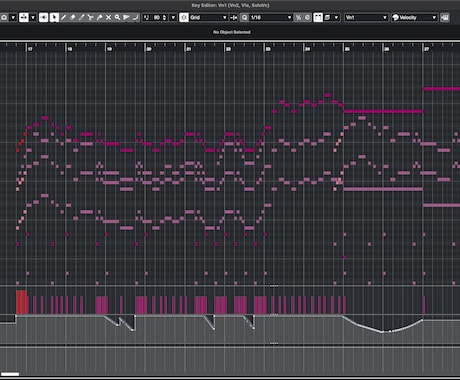Open quantize panel icon next to percent

[x=307, y=17]
